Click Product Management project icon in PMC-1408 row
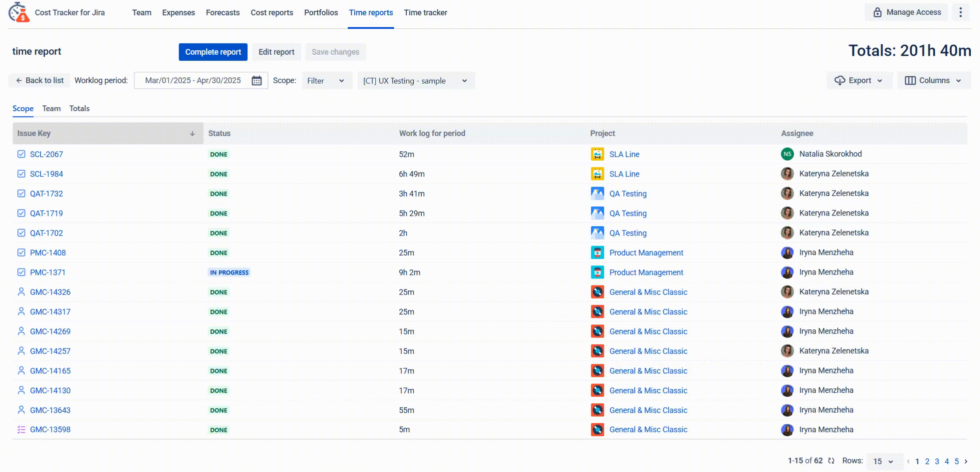The width and height of the screenshot is (980, 472). 597,253
